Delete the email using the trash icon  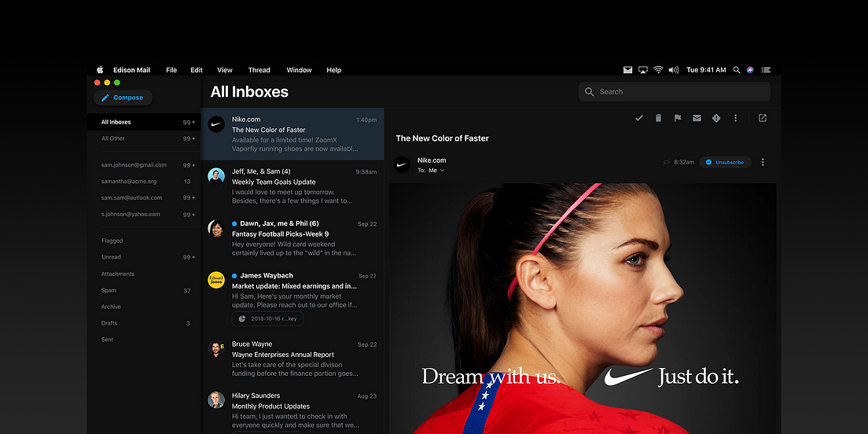point(658,118)
